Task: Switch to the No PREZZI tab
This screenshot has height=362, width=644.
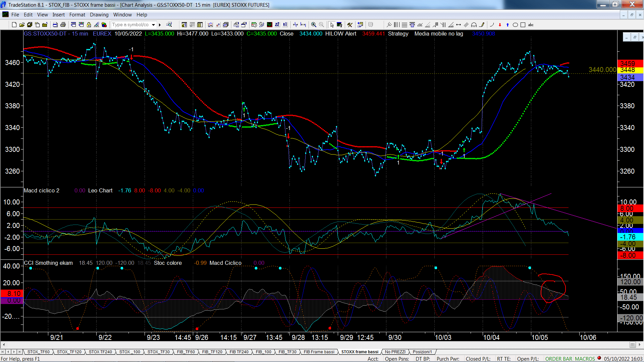Action: click(395, 352)
